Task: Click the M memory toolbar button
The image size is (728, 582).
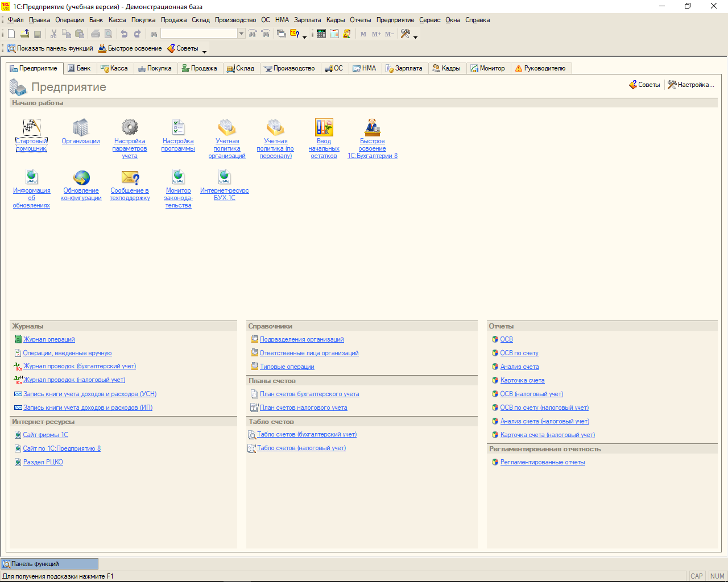Action: point(363,34)
